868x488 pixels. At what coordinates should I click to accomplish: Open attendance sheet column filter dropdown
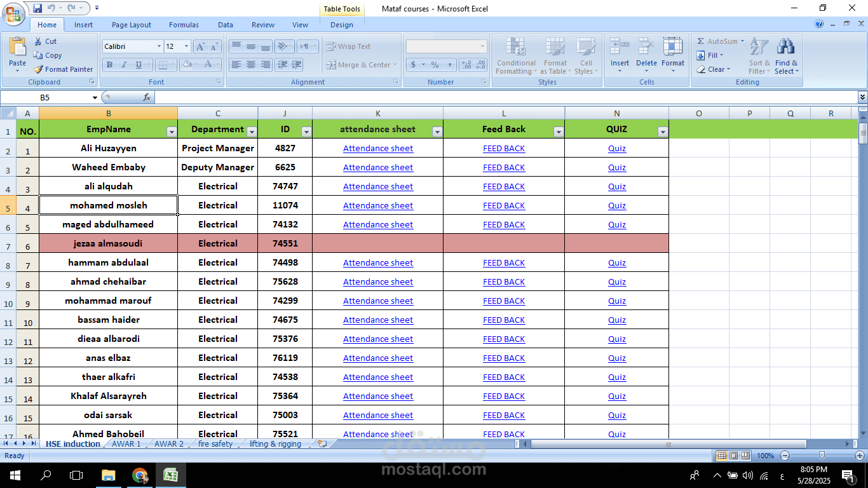(437, 132)
